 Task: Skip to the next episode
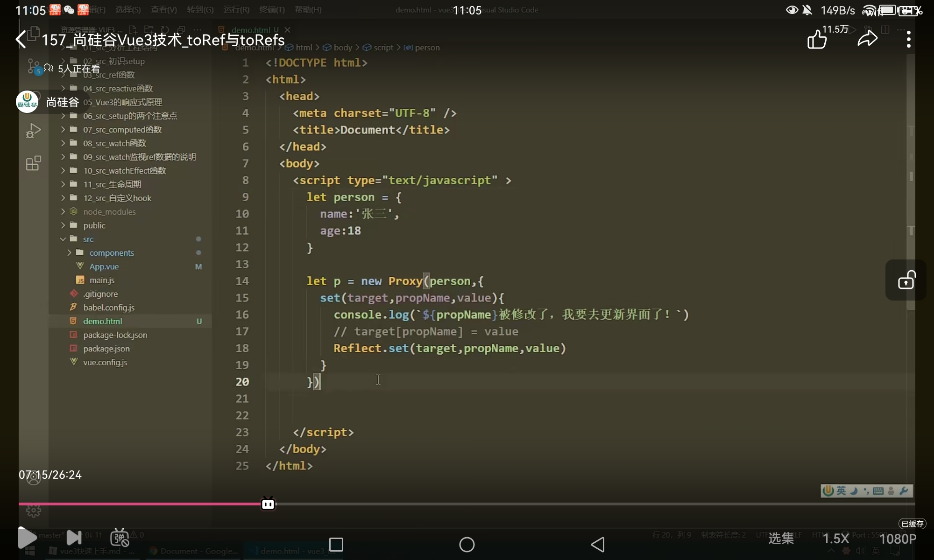pyautogui.click(x=74, y=538)
